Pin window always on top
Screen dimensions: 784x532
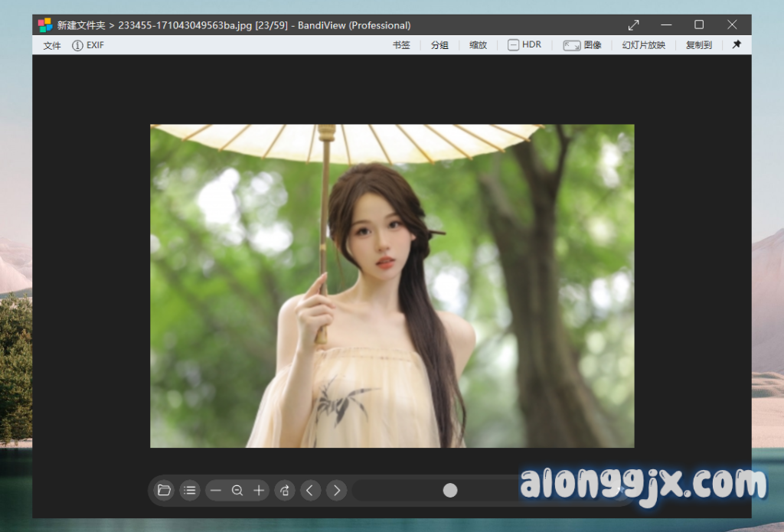pyautogui.click(x=736, y=44)
